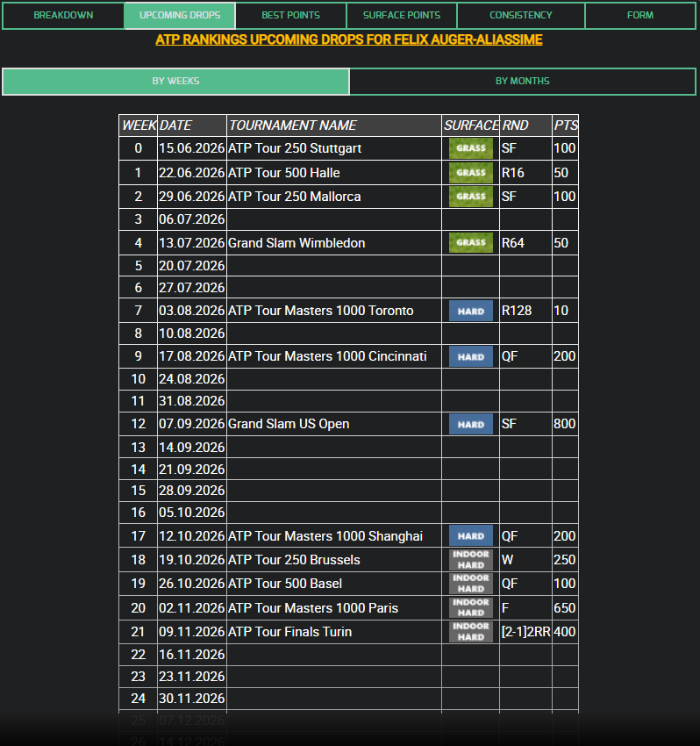
Task: Click the date 30.11.2026
Action: (x=191, y=699)
